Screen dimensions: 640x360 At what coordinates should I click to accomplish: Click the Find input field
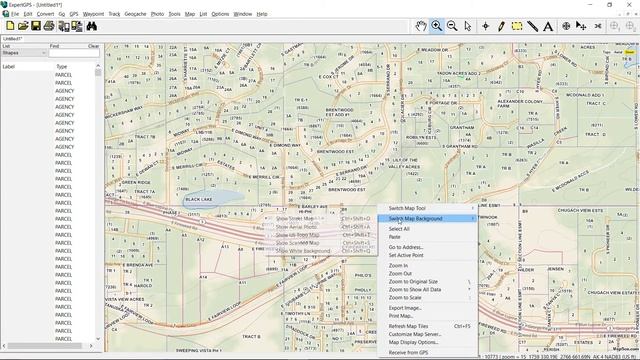[x=74, y=53]
